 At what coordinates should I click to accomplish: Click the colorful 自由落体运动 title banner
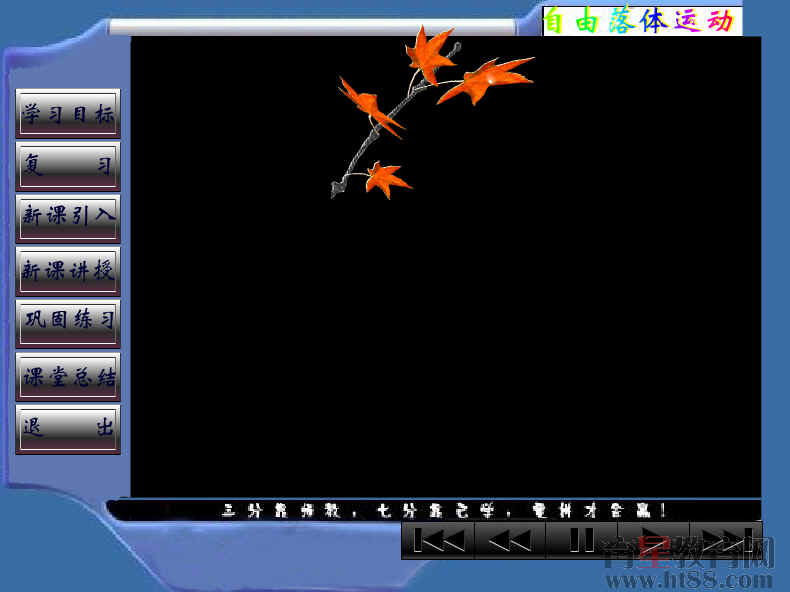[642, 21]
